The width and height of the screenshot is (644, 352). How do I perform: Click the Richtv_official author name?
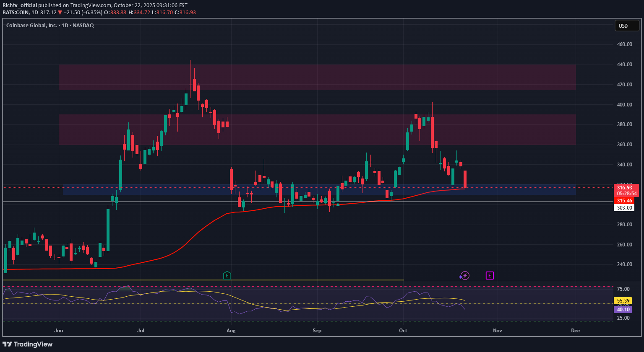[19, 5]
